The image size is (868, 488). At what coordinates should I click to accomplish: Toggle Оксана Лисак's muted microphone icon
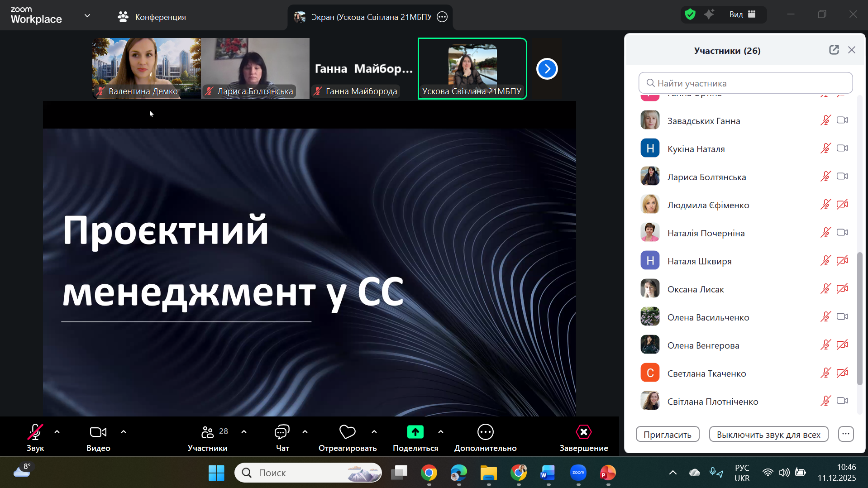(825, 288)
